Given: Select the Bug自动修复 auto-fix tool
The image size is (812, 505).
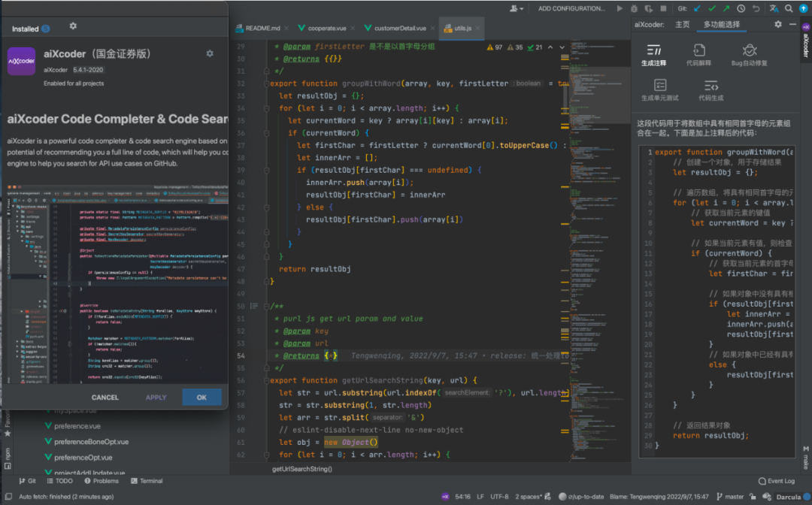Looking at the screenshot, I should 750,55.
